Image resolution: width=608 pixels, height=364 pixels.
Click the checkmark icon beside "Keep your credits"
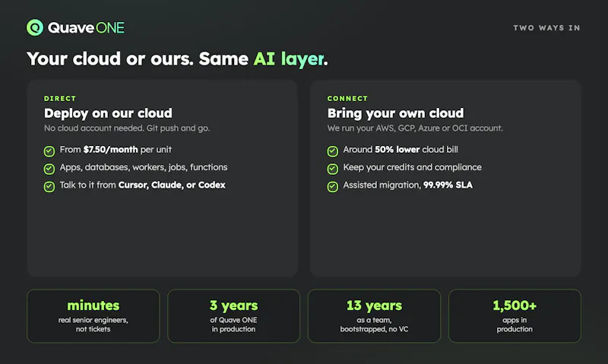[x=333, y=169]
